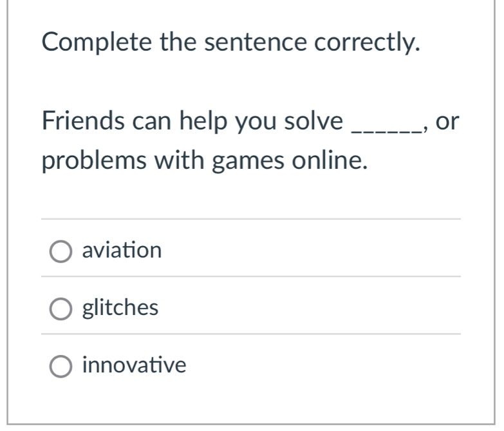Click the word aviation answer label
504x431 pixels.
pyautogui.click(x=122, y=250)
